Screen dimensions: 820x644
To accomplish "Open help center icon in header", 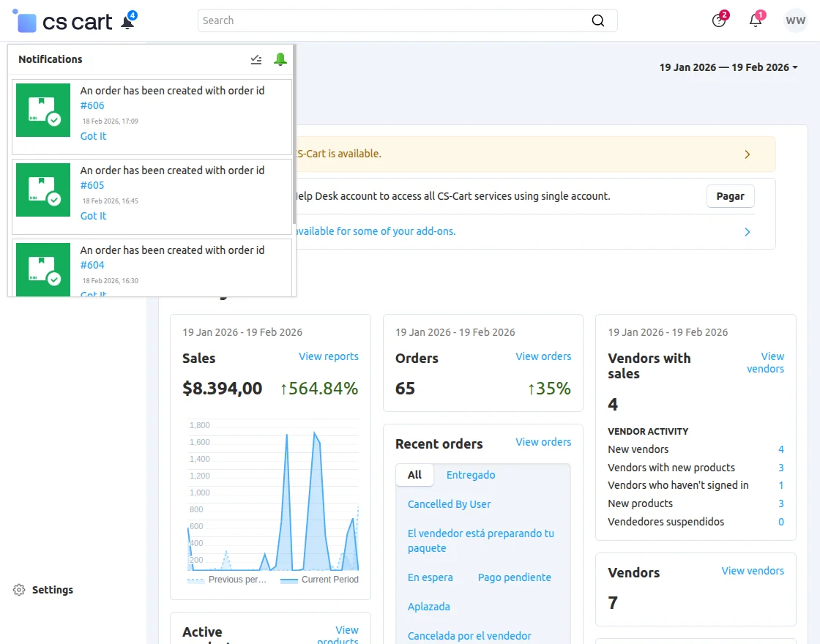I will pos(719,20).
